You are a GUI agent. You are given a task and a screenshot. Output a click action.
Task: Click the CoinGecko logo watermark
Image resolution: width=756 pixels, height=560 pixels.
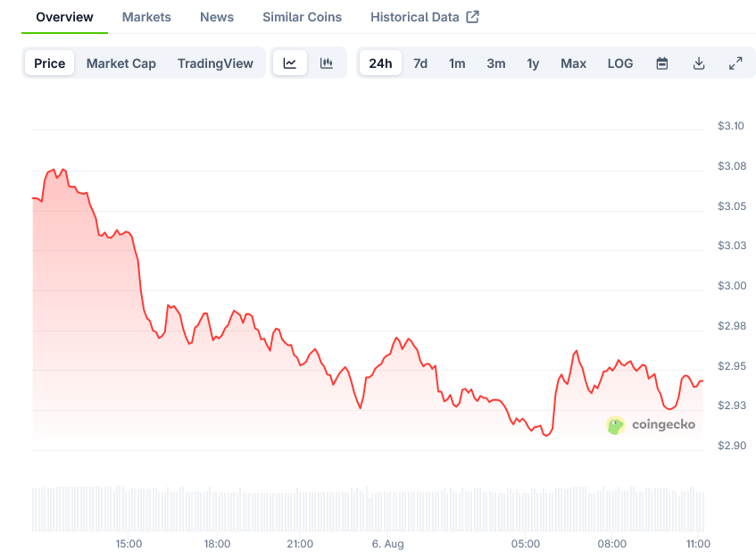tap(651, 425)
